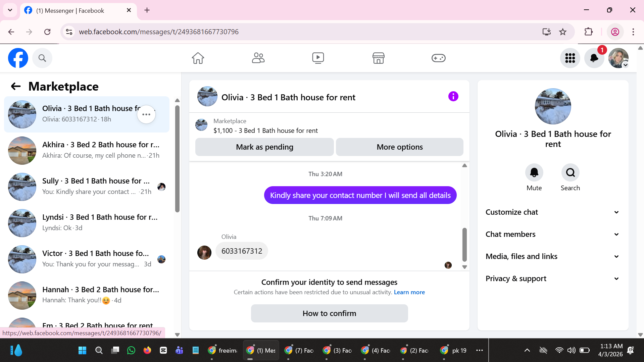Show more taskbar overflow apps

pyautogui.click(x=480, y=350)
